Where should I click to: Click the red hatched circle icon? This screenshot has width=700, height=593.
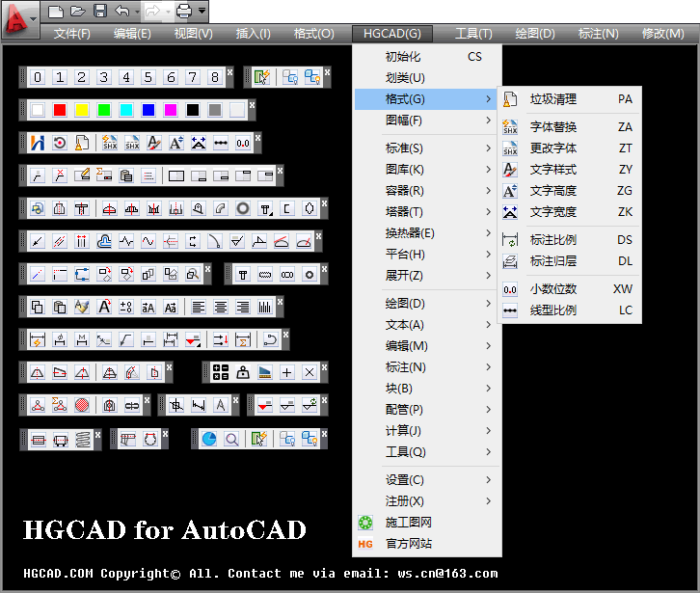point(83,406)
